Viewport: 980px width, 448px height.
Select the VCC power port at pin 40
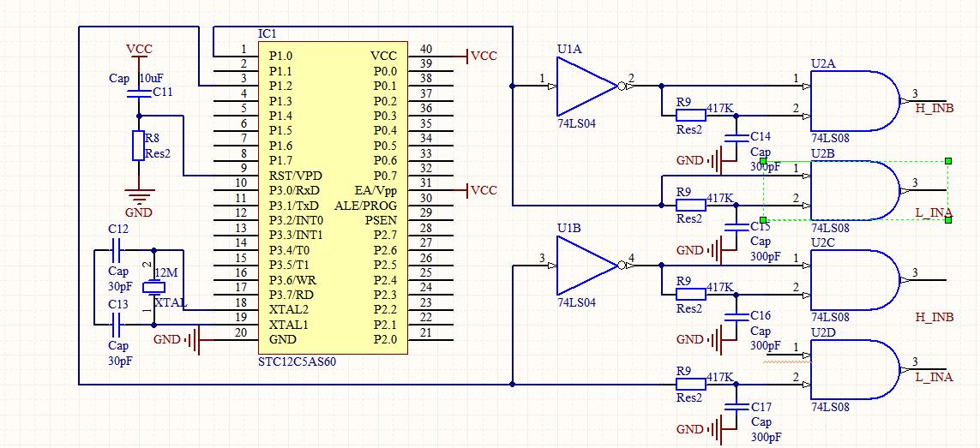pyautogui.click(x=481, y=57)
